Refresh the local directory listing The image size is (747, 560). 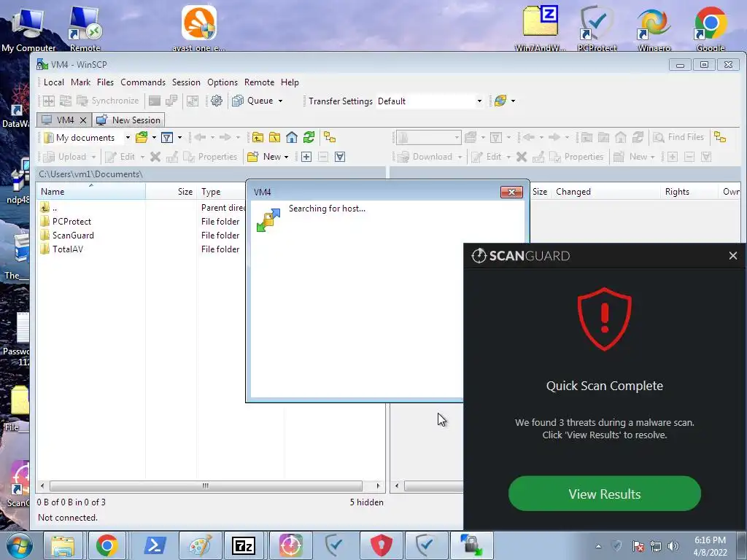(309, 138)
